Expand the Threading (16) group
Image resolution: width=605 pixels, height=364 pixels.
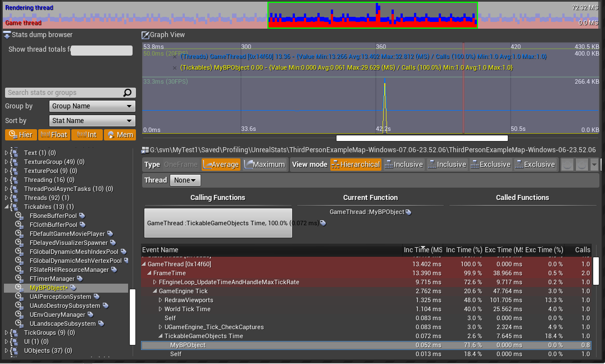click(x=7, y=180)
